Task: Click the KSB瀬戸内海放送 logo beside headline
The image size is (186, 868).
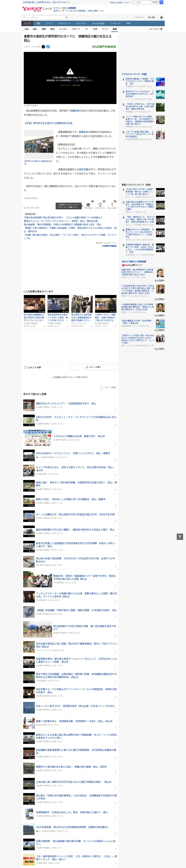Action: [104, 47]
